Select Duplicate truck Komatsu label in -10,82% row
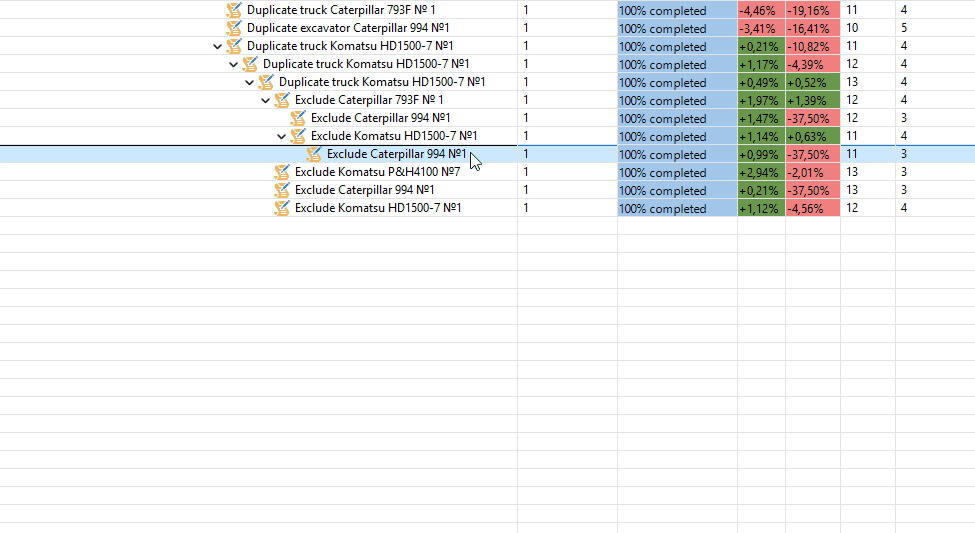The image size is (975, 533). [350, 46]
